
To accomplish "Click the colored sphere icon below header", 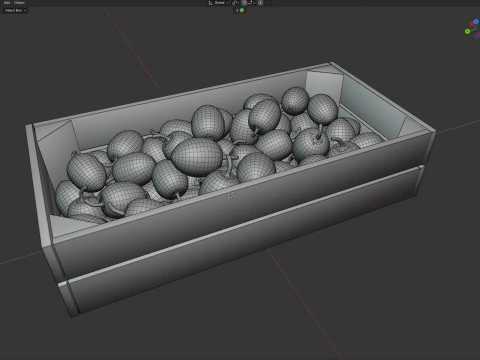I will coord(242,10).
